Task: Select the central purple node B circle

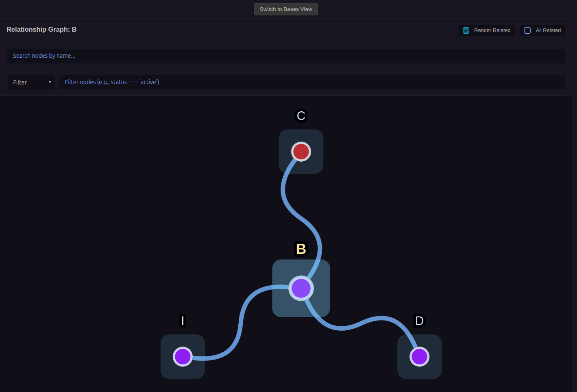Action: (x=301, y=288)
